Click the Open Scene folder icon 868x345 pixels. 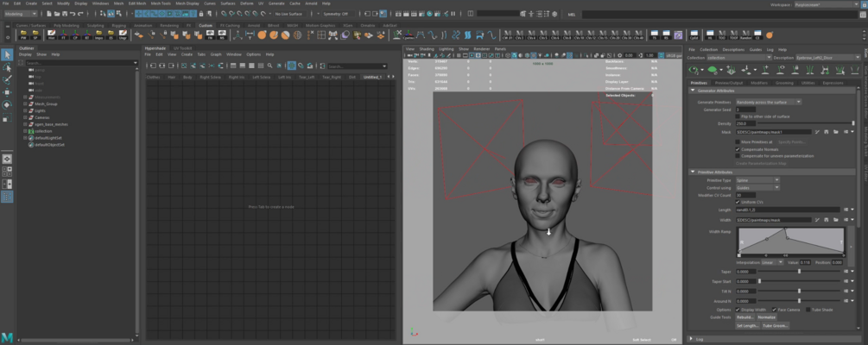click(x=58, y=13)
